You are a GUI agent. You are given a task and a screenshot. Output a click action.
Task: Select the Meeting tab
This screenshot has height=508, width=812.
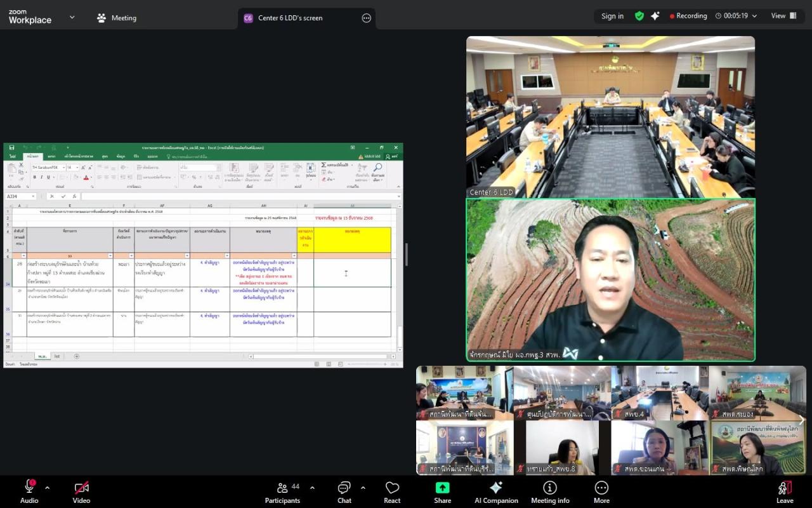[x=116, y=18]
